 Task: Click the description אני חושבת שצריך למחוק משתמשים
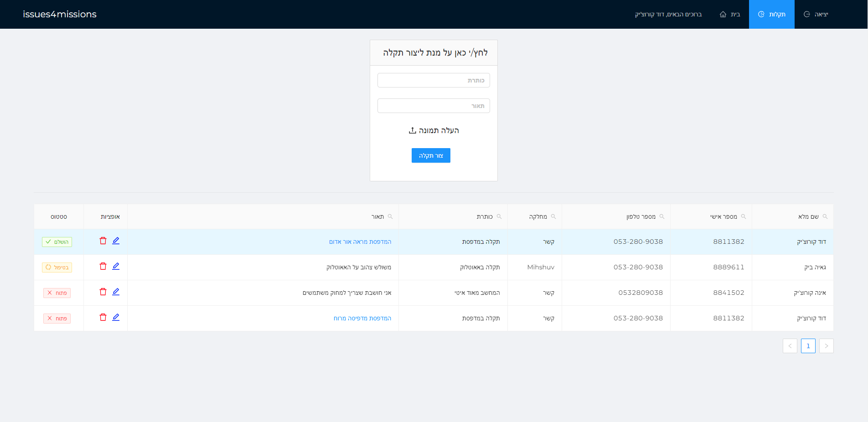pos(347,293)
